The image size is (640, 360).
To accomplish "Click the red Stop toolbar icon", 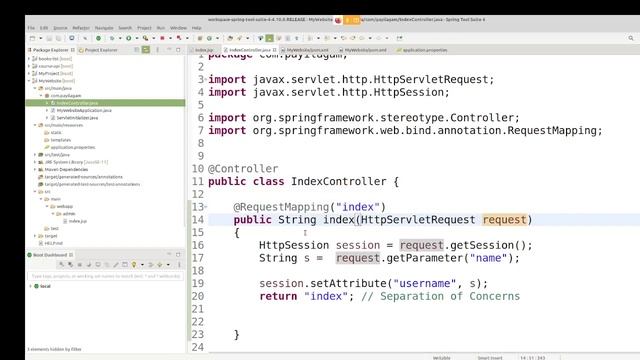I will coord(162,38).
